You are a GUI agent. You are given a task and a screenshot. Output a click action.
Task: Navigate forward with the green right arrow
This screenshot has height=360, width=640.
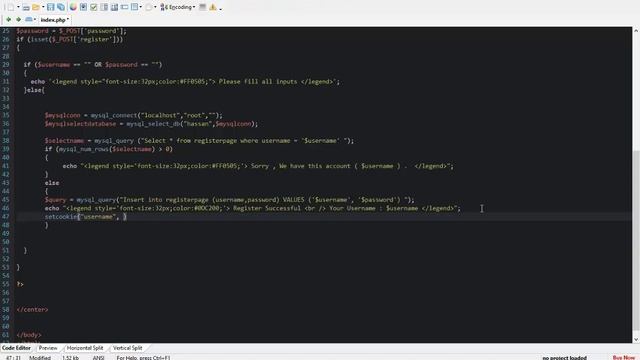18,19
